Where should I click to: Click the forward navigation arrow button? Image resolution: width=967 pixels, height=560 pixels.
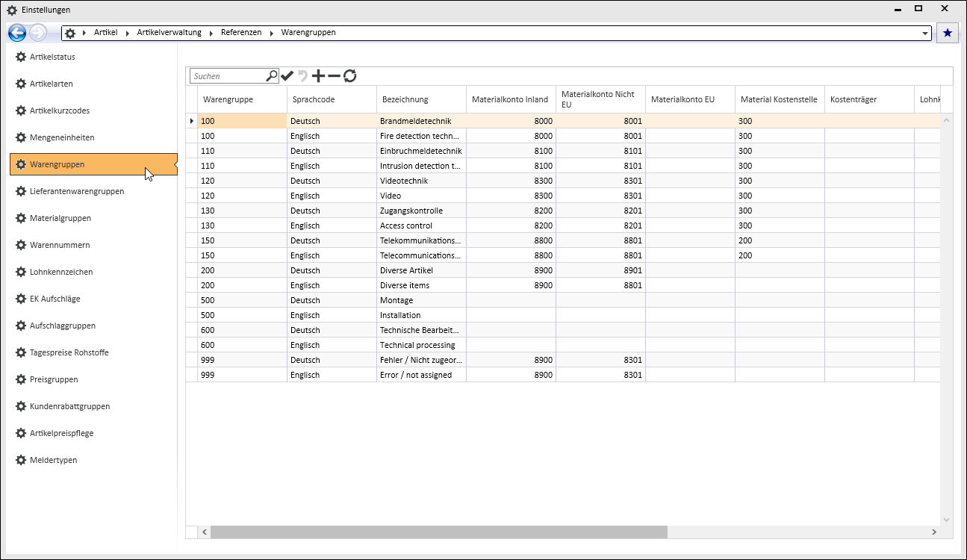tap(37, 33)
